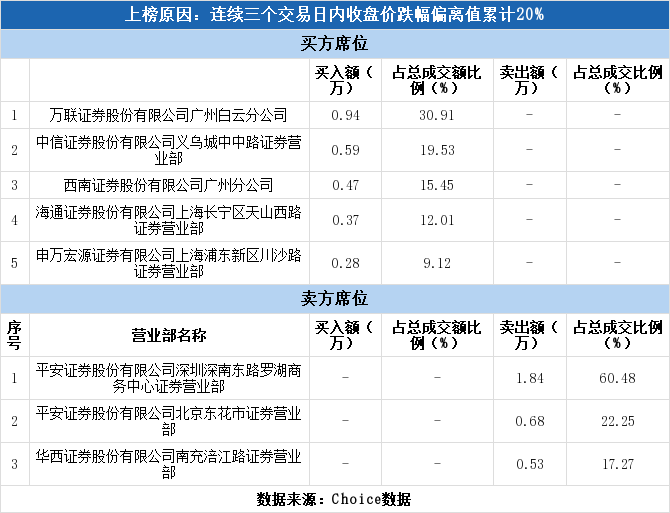Click sell amount value 0.53

pyautogui.click(x=530, y=464)
